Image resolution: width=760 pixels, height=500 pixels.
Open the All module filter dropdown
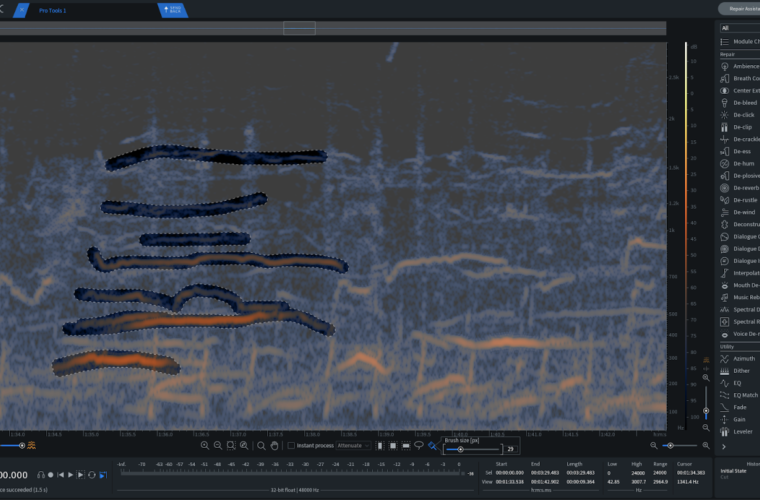pyautogui.click(x=739, y=28)
